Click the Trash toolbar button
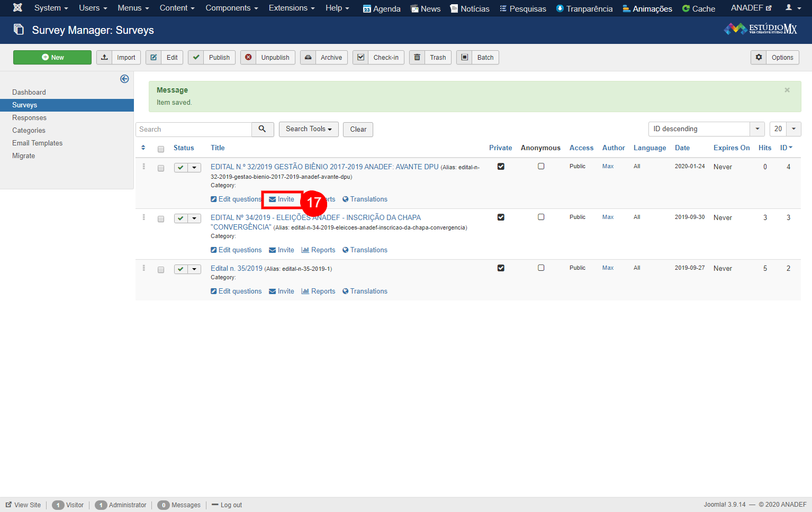This screenshot has height=512, width=812. (430, 58)
